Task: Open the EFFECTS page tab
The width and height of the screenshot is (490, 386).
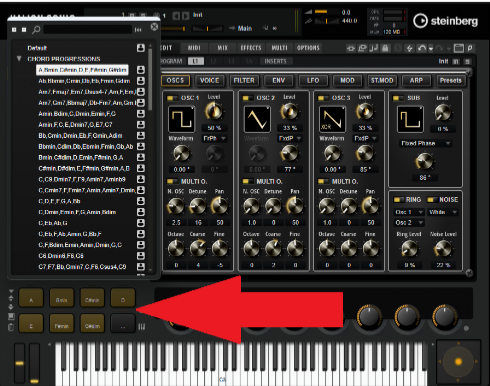Action: pyautogui.click(x=251, y=48)
